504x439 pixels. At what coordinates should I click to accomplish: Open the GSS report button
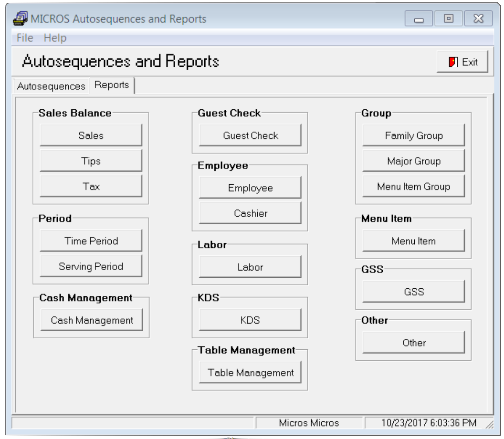(x=414, y=292)
